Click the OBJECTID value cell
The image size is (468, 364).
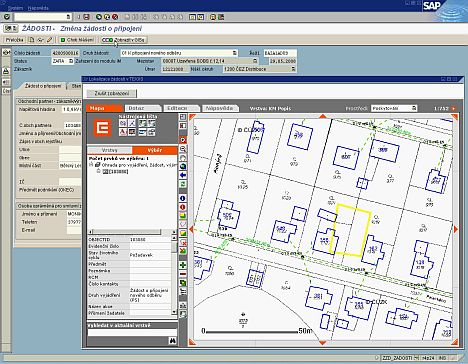(x=151, y=239)
